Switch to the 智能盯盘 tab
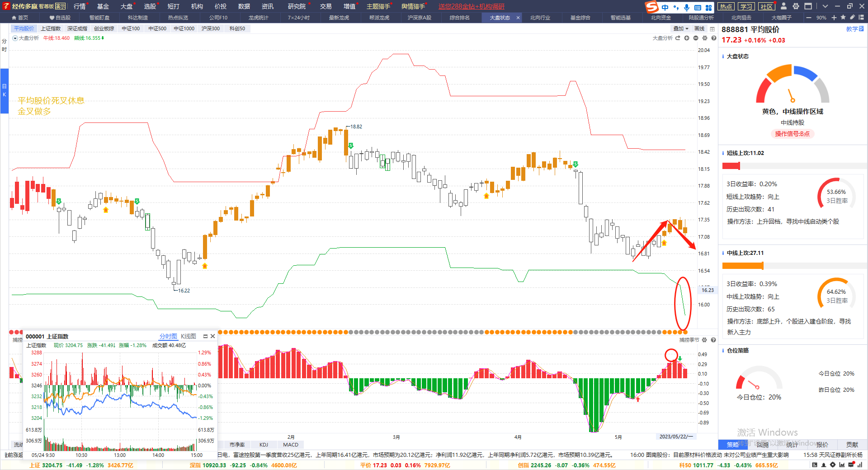This screenshot has height=470, width=868. coord(99,18)
